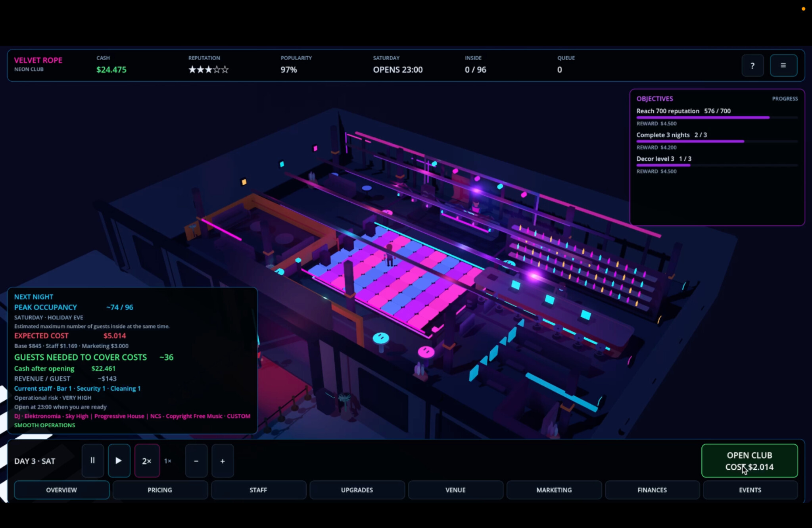Click the Reach 700 reputation progress bar
The width and height of the screenshot is (812, 528).
(717, 117)
